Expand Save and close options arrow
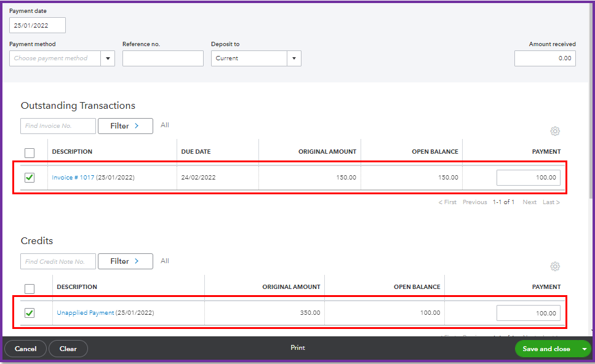595x364 pixels. pyautogui.click(x=585, y=349)
